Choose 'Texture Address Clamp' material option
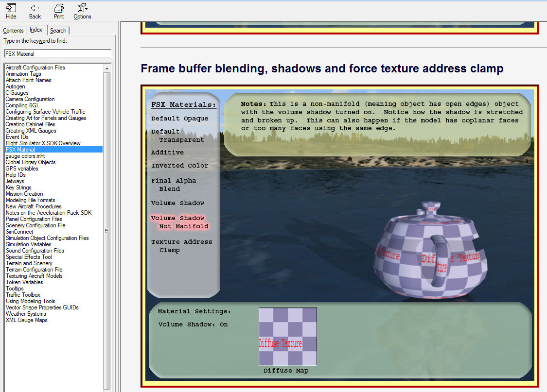Screen dimensions: 547x392 [181, 246]
